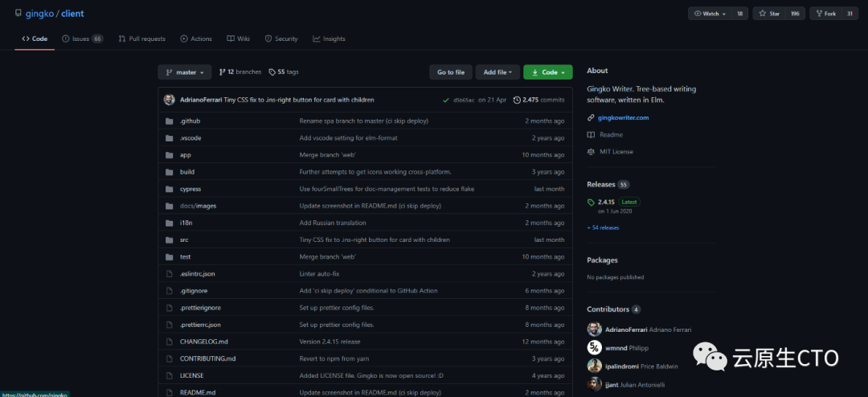The image size is (868, 397).
Task: Click the file icon next to .eslintrc.json
Action: coord(170,273)
